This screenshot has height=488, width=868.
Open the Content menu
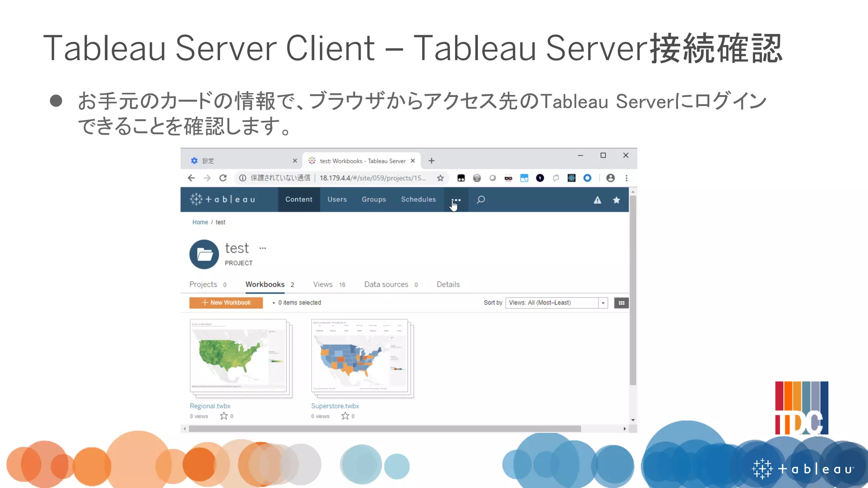pos(299,199)
